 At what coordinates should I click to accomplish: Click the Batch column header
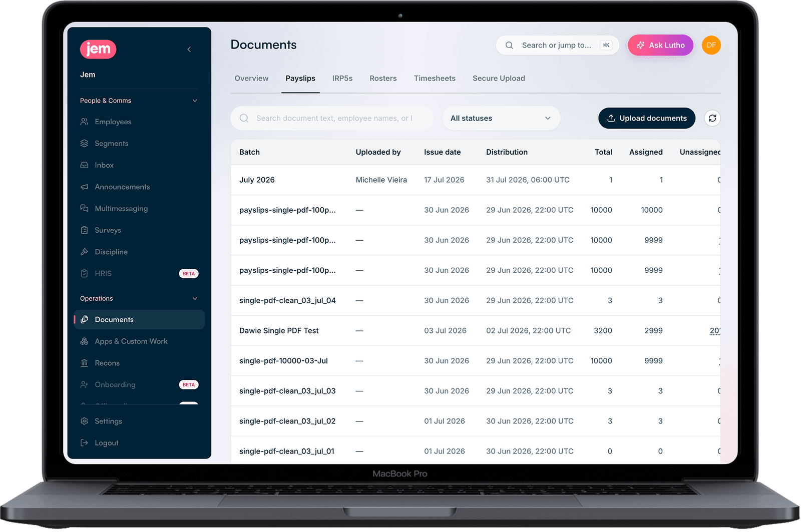(x=249, y=152)
